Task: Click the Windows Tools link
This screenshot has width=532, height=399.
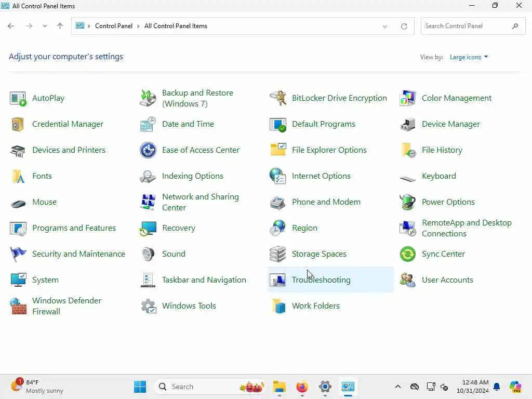Action: pyautogui.click(x=189, y=306)
